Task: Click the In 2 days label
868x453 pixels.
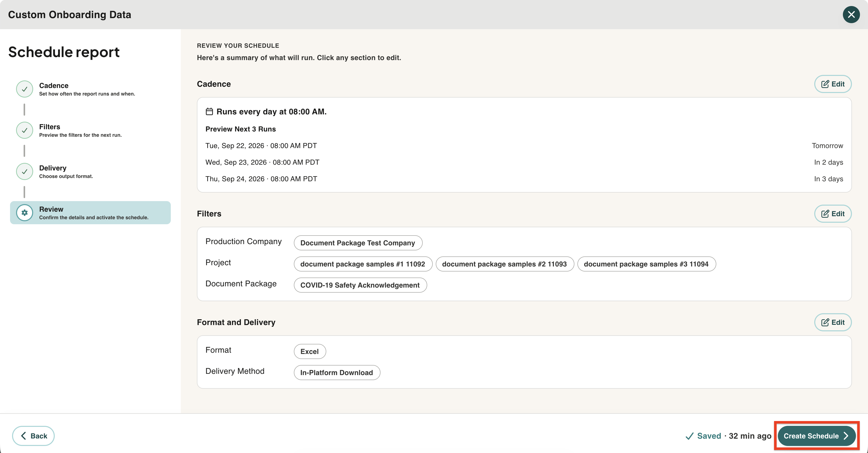Action: 829,162
